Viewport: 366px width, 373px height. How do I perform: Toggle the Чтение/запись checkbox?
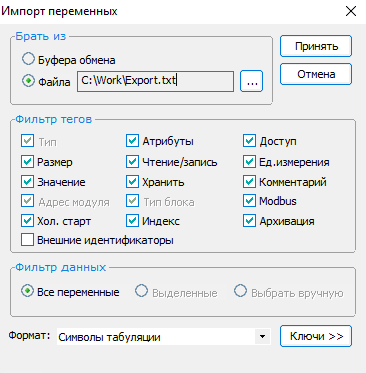point(132,162)
